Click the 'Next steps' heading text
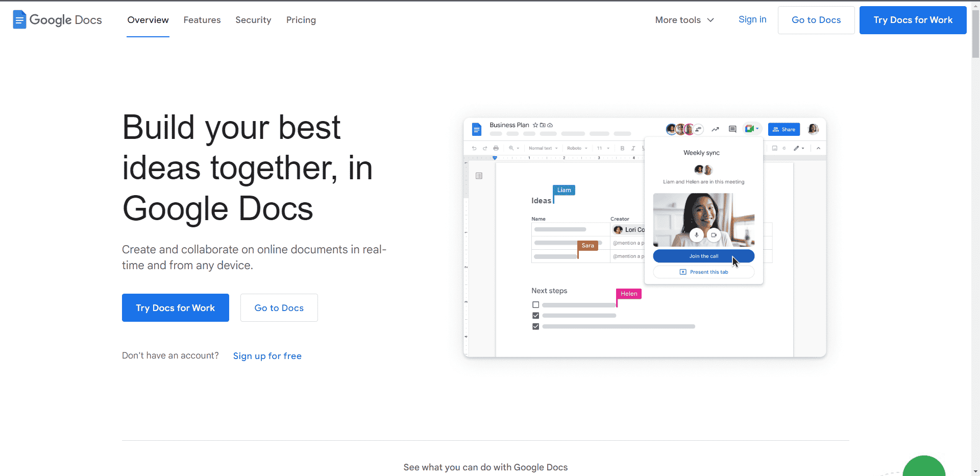This screenshot has height=476, width=980. click(x=549, y=291)
